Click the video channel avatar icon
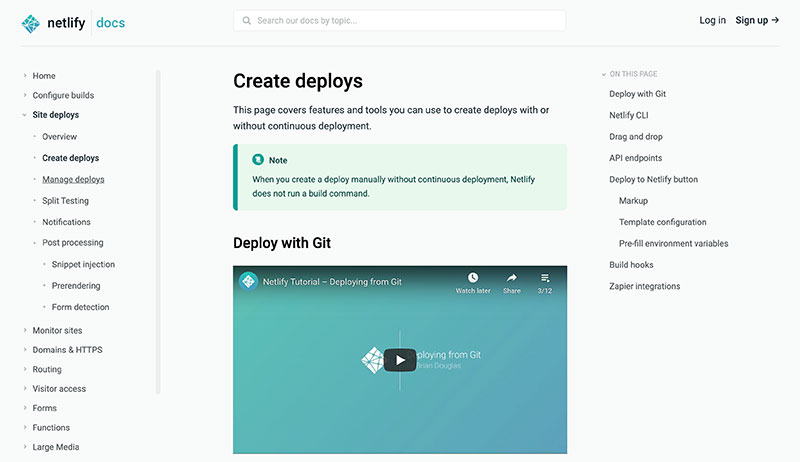Image resolution: width=800 pixels, height=462 pixels. click(x=248, y=281)
